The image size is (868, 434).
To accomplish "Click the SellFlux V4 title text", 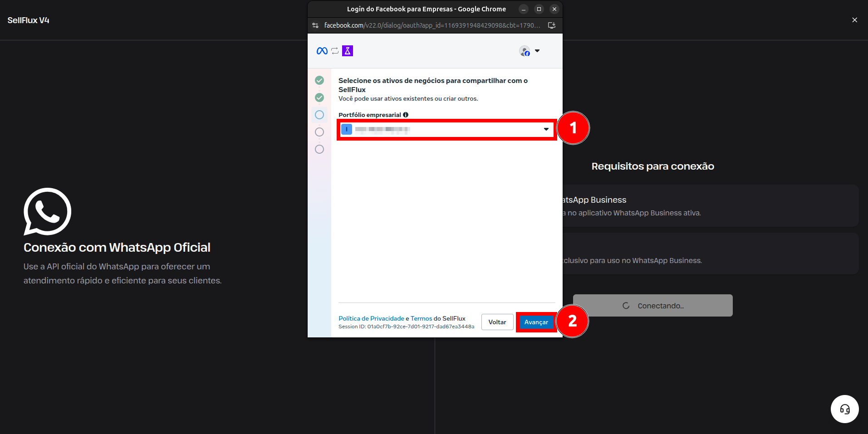I will pos(28,20).
